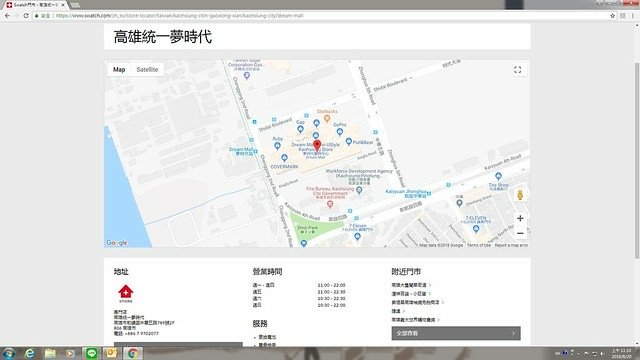Click the page heading 高雄統一夢時代
This screenshot has height=360, width=640.
pos(162,36)
